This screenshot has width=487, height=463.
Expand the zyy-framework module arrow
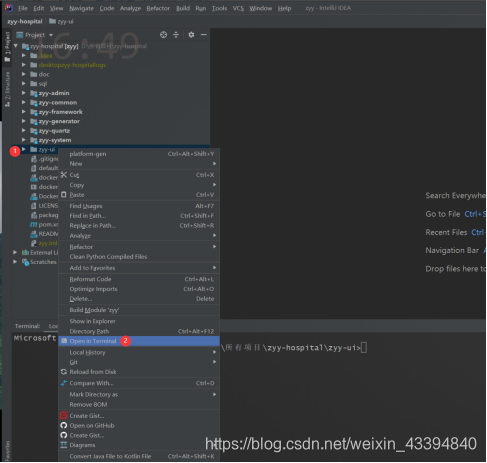tap(24, 112)
